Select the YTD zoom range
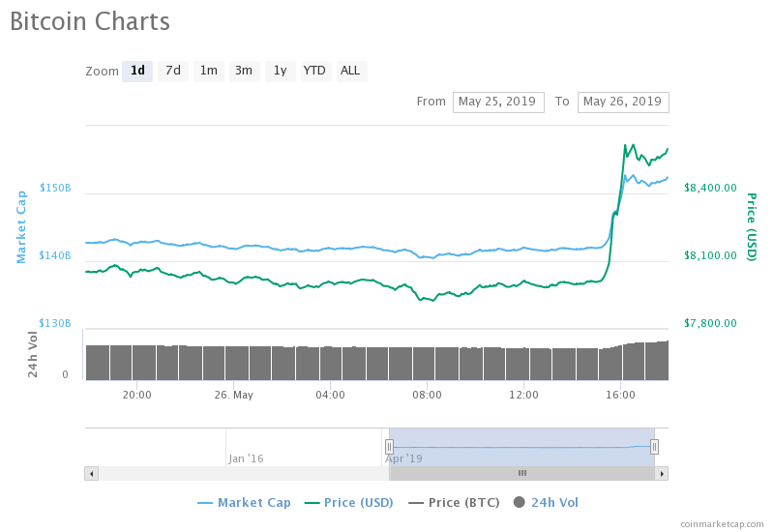Viewport: 774px width, 532px height. [x=314, y=71]
